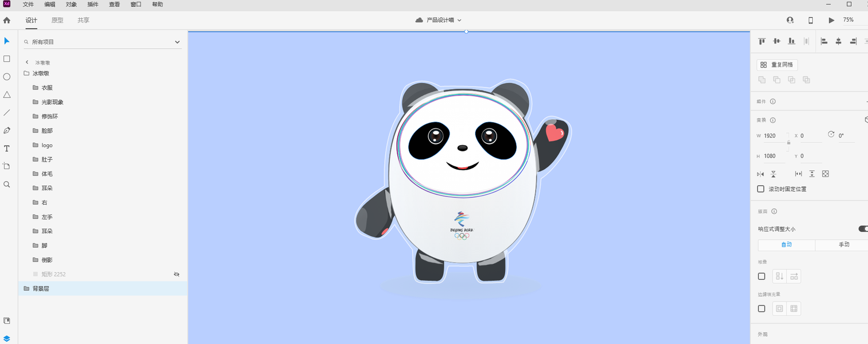This screenshot has width=868, height=344.
Task: Align objects to vertical middle
Action: pyautogui.click(x=777, y=41)
